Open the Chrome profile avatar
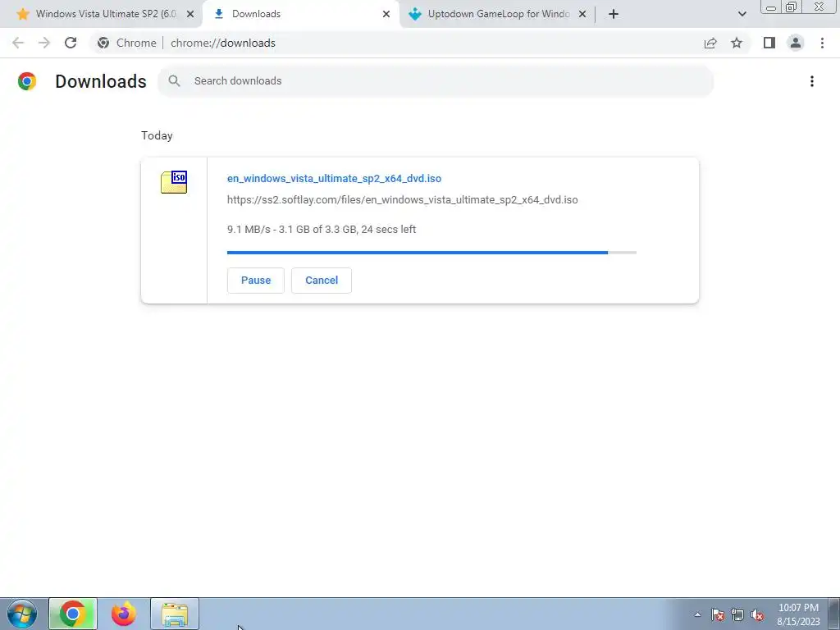 796,43
